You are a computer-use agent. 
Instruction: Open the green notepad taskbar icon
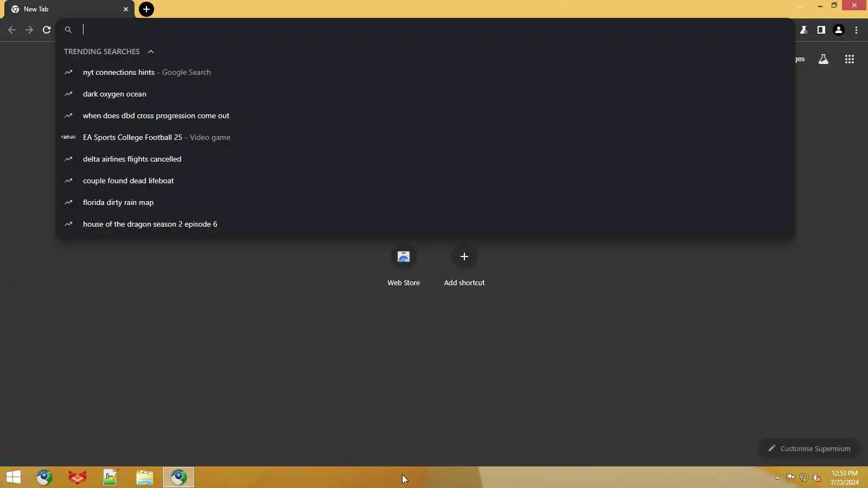click(111, 477)
